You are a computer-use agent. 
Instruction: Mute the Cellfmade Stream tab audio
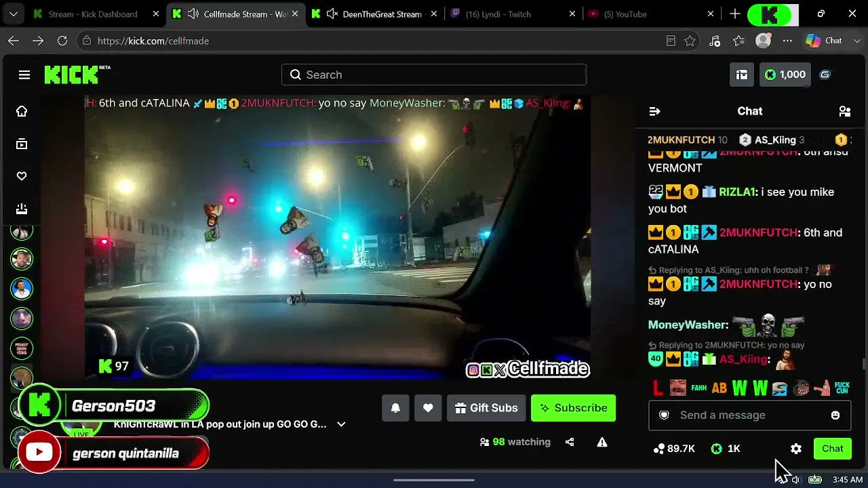(x=193, y=14)
